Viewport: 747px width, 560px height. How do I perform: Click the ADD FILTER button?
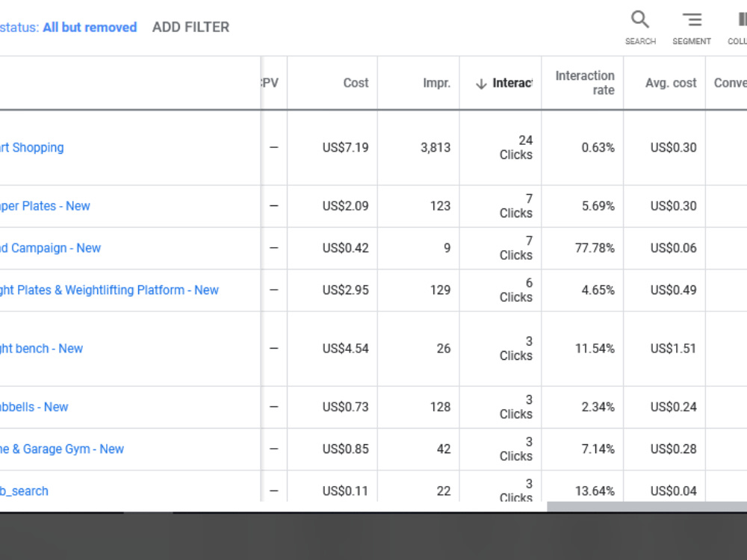[190, 27]
